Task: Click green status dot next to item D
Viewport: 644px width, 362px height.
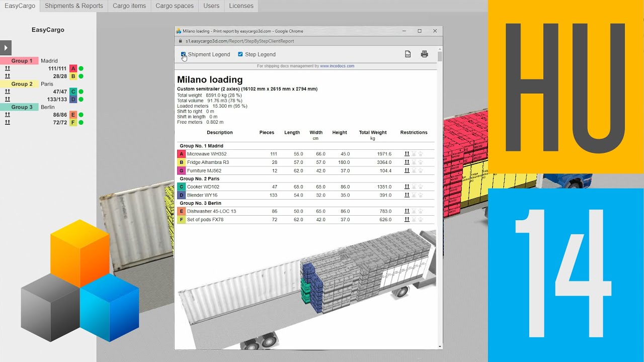Action: click(81, 100)
